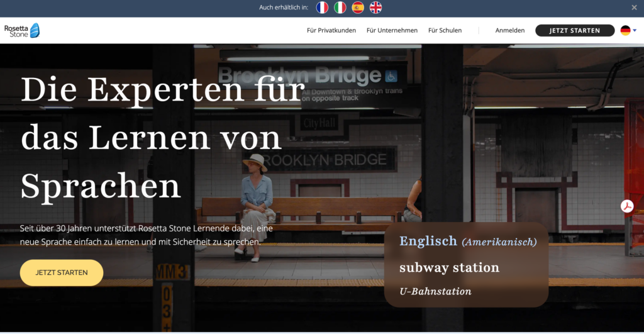Click the 'U-Bahnstation' translation text
The width and height of the screenshot is (644, 334).
click(435, 292)
